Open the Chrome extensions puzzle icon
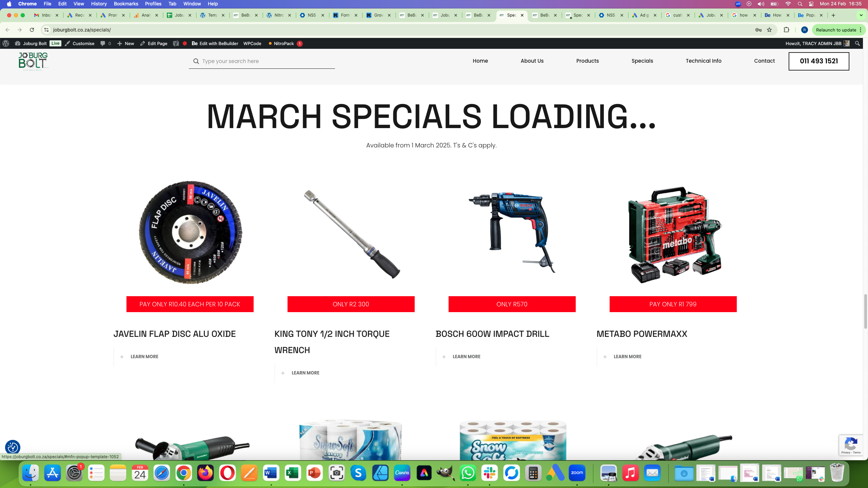The width and height of the screenshot is (868, 488). pos(786,30)
